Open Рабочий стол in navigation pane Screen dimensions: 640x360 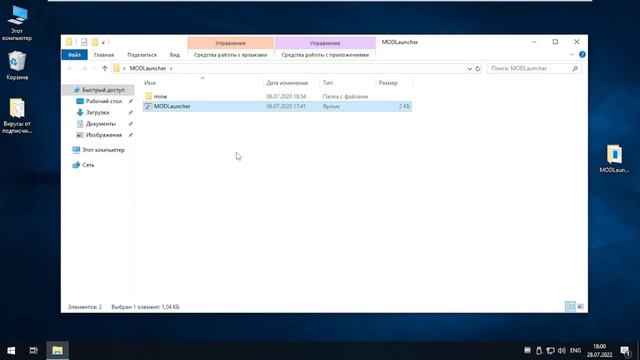tap(104, 101)
